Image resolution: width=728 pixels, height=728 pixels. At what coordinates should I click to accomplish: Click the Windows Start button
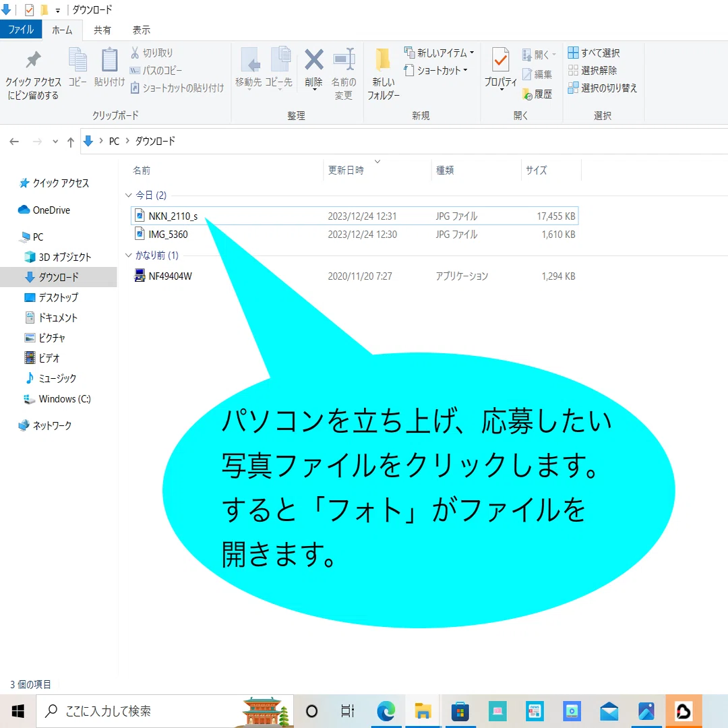pos(18,711)
